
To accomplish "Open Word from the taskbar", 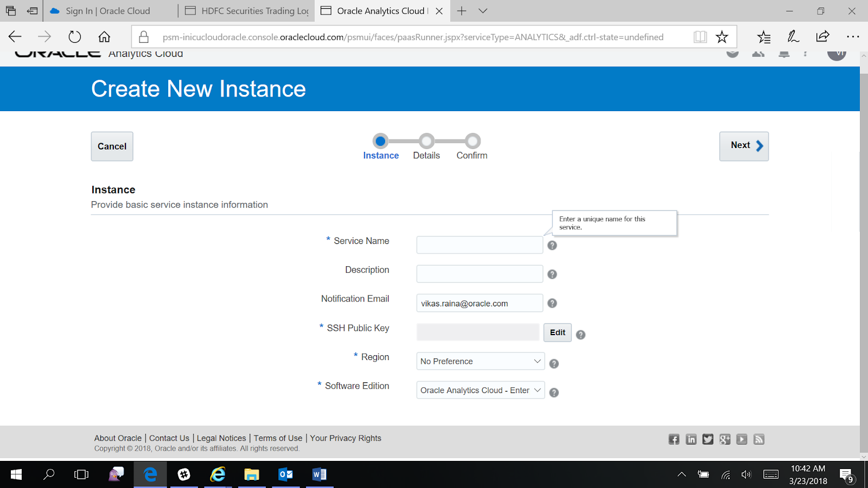I will click(320, 474).
